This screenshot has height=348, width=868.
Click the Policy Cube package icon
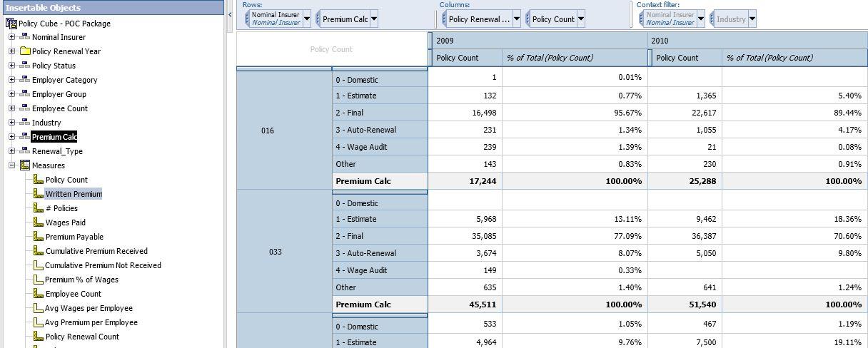click(x=11, y=24)
